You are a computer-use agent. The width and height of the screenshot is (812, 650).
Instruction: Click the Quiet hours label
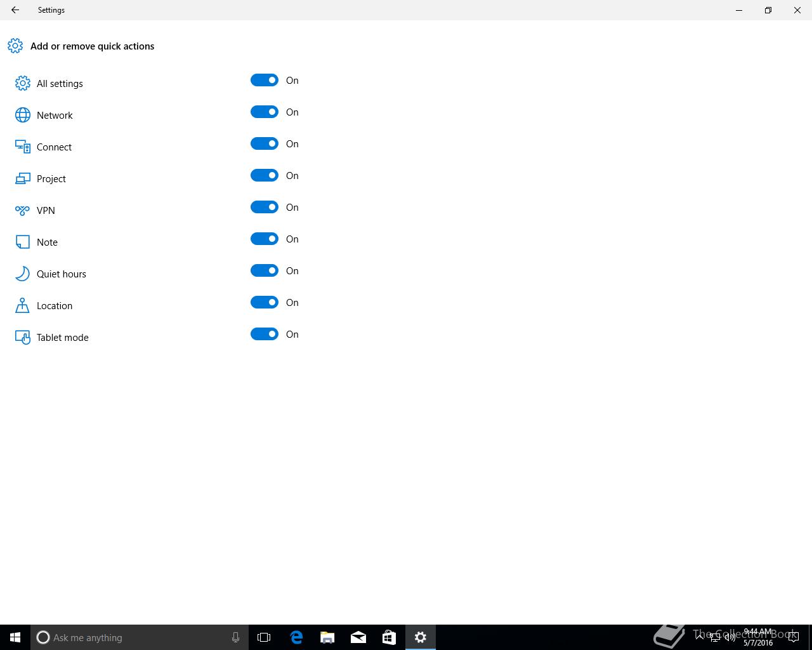click(62, 274)
